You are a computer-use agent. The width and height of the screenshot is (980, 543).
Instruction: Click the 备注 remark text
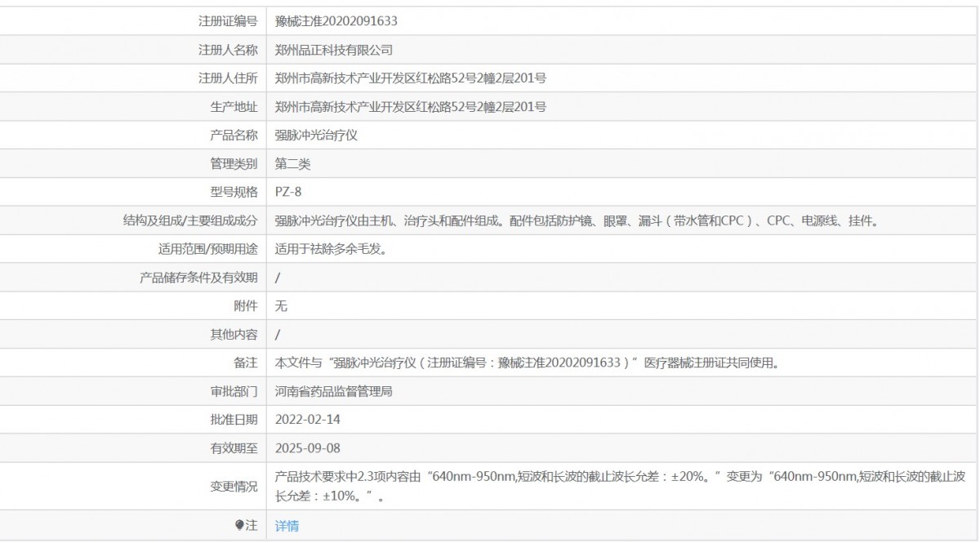[x=527, y=363]
